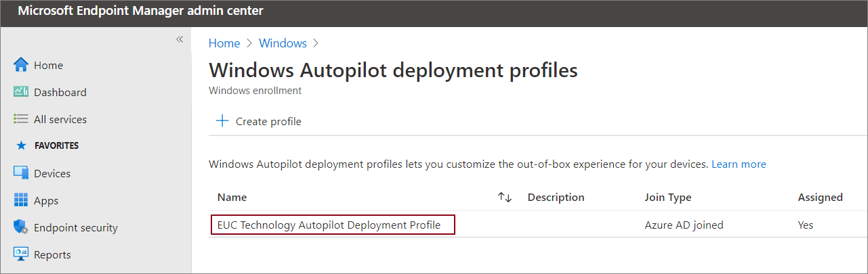Click the Reports icon in sidebar

click(x=21, y=254)
